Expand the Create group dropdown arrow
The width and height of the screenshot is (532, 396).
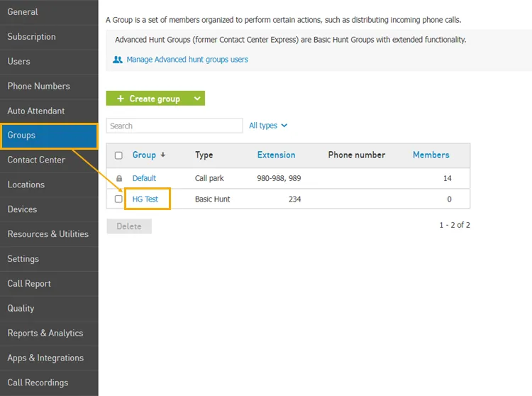coord(197,99)
